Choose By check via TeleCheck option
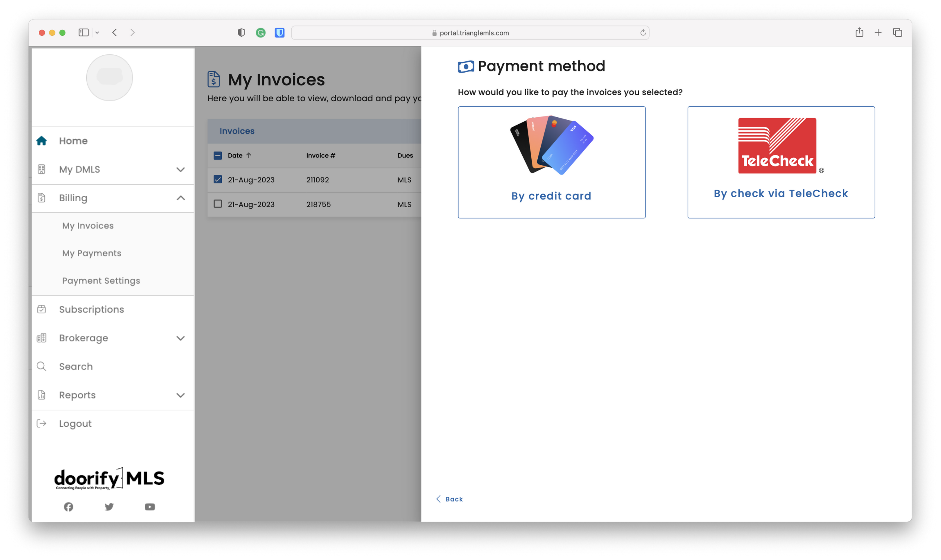The width and height of the screenshot is (941, 560). tap(781, 162)
